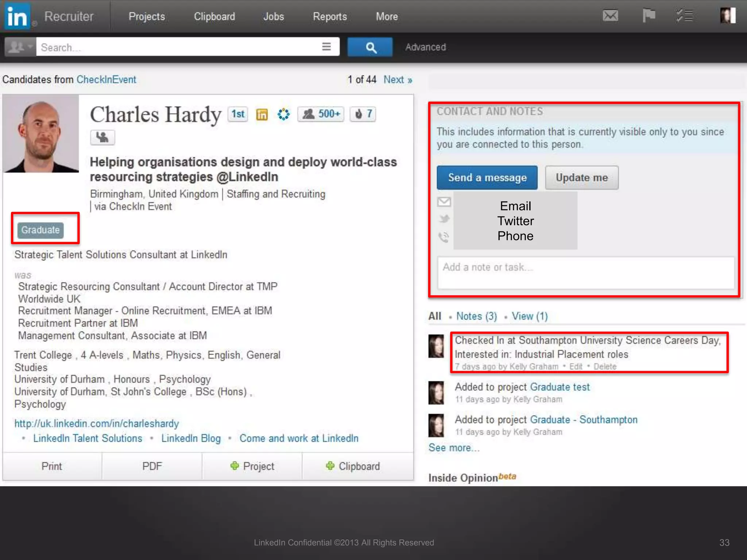This screenshot has width=747, height=560.
Task: Open the user profile avatar menu
Action: (728, 16)
